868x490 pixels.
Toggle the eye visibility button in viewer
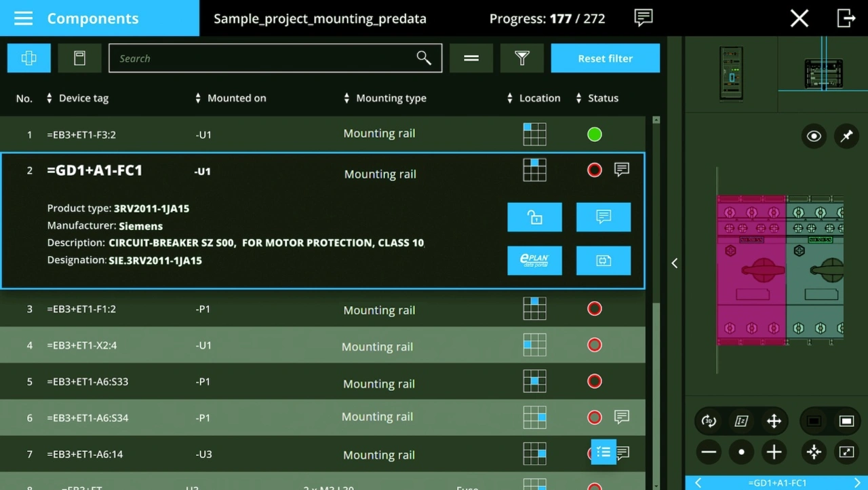(x=814, y=136)
